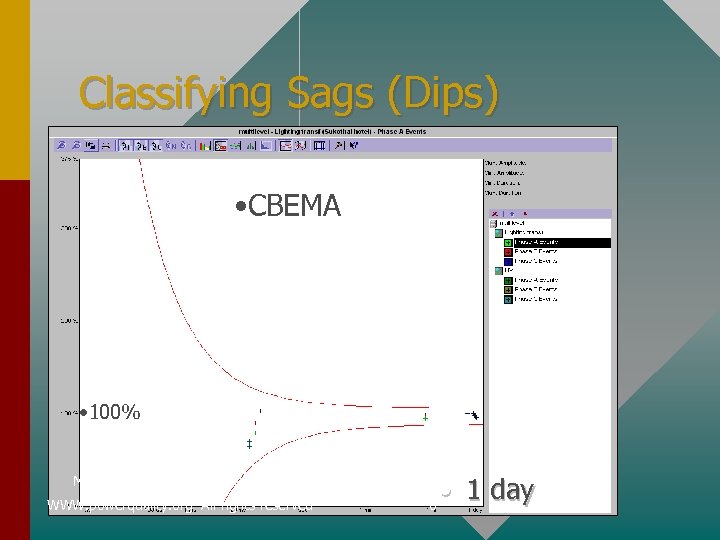
Task: Select the zoom-window rectangle tool icon
Action: (x=91, y=146)
